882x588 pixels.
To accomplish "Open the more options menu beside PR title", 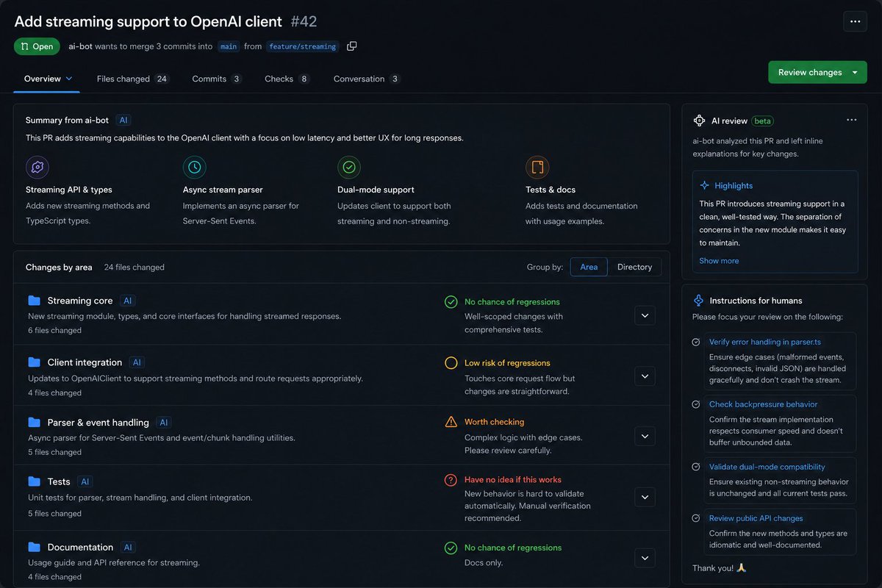I will tap(855, 21).
